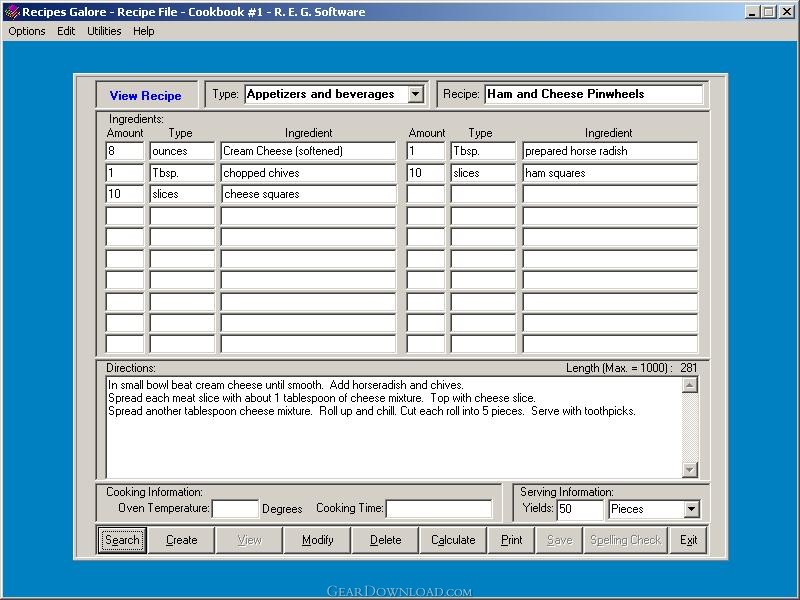Click the type field containing ounces

[x=182, y=151]
